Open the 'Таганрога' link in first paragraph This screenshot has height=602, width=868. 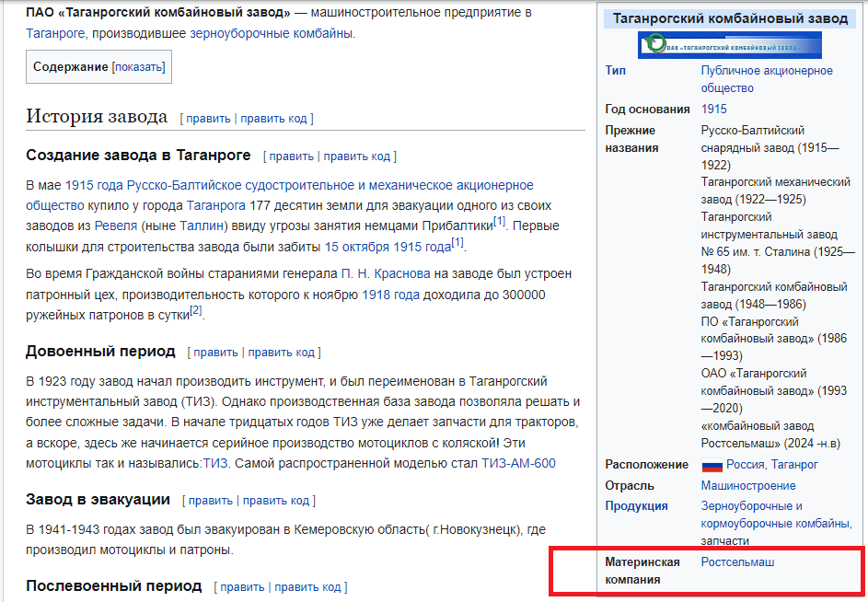[216, 206]
